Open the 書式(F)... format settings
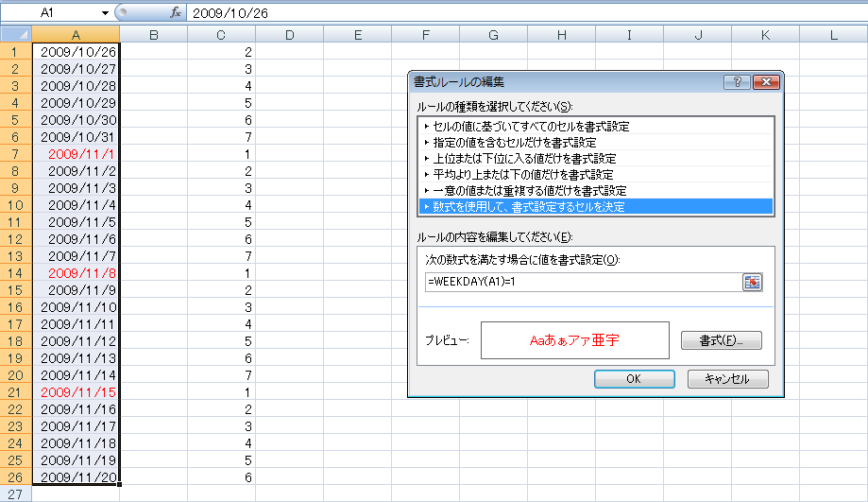This screenshot has width=868, height=502. pos(721,340)
